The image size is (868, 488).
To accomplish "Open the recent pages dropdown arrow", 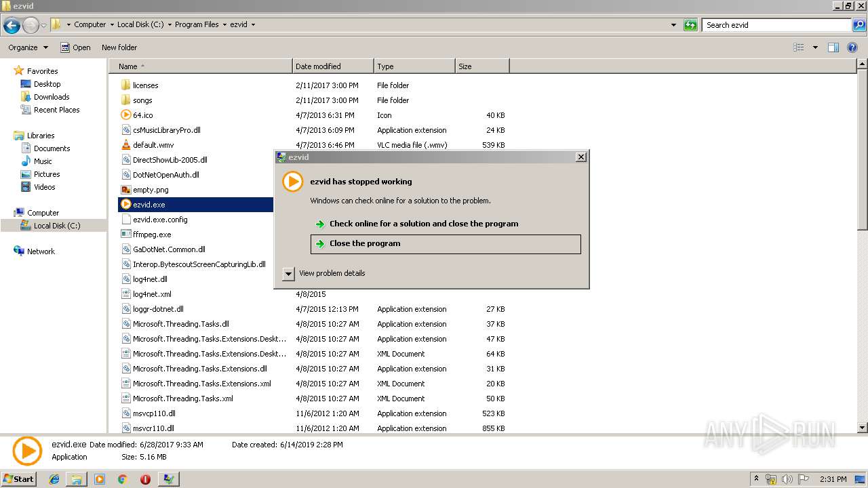I will click(44, 26).
